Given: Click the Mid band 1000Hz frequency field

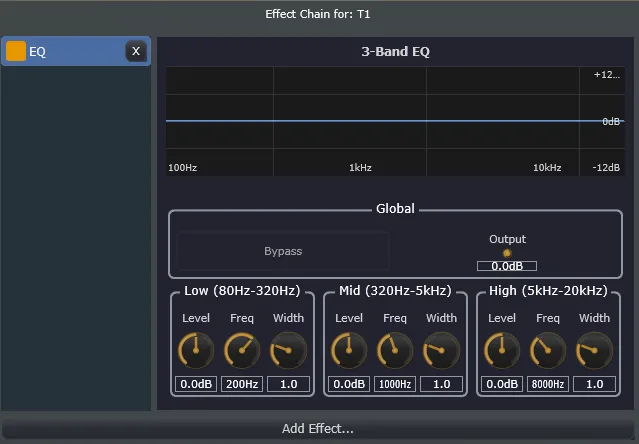Looking at the screenshot, I should pos(395,384).
